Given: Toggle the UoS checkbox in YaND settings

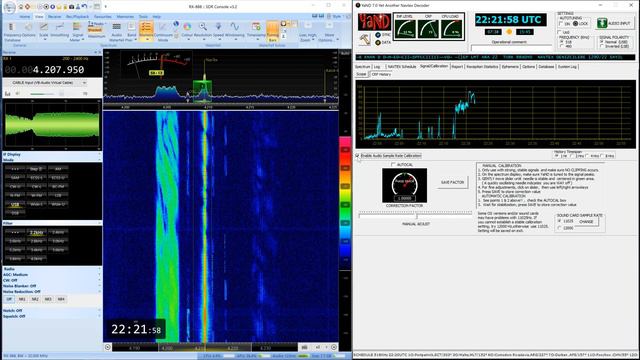Looking at the screenshot, I should (x=560, y=32).
